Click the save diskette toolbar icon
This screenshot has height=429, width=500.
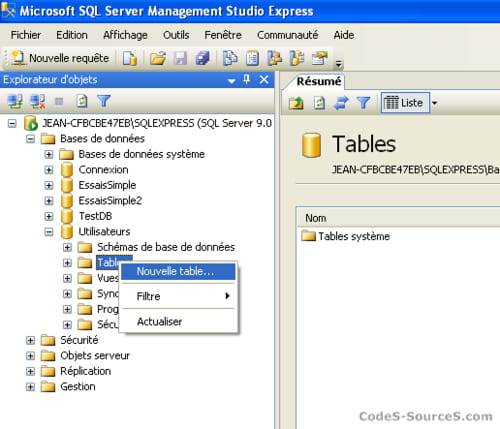180,59
